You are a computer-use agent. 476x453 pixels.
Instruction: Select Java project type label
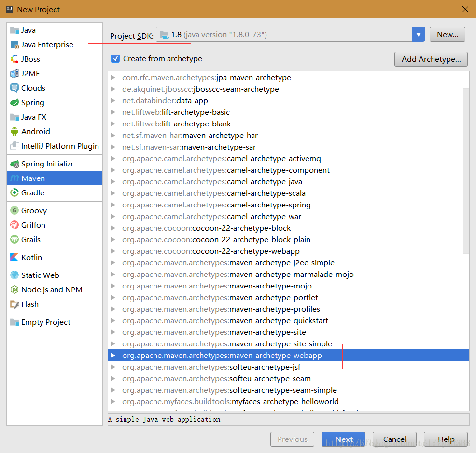[28, 30]
